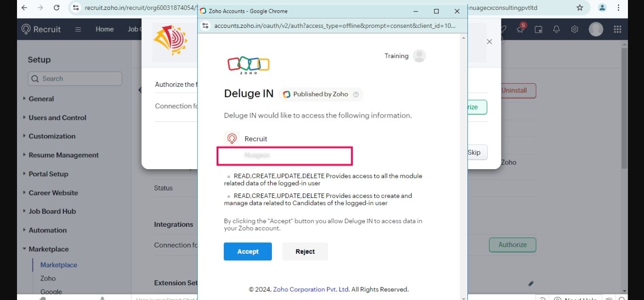This screenshot has width=644, height=300.
Task: Click Authorize button in Integrations section
Action: (512, 245)
